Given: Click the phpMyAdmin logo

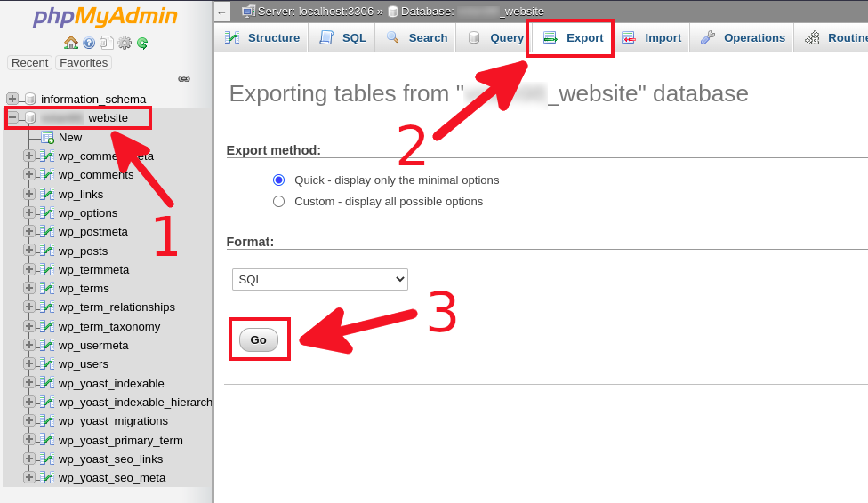Looking at the screenshot, I should [105, 17].
